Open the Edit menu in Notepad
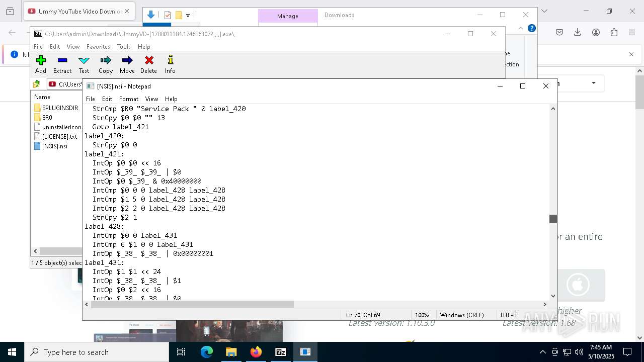The width and height of the screenshot is (644, 362). (107, 99)
